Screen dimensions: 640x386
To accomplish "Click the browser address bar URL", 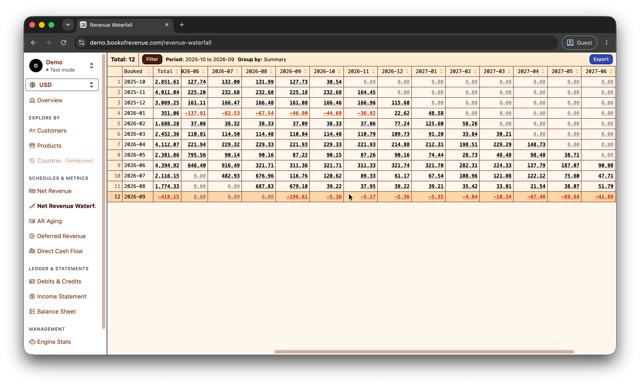I will pos(151,42).
